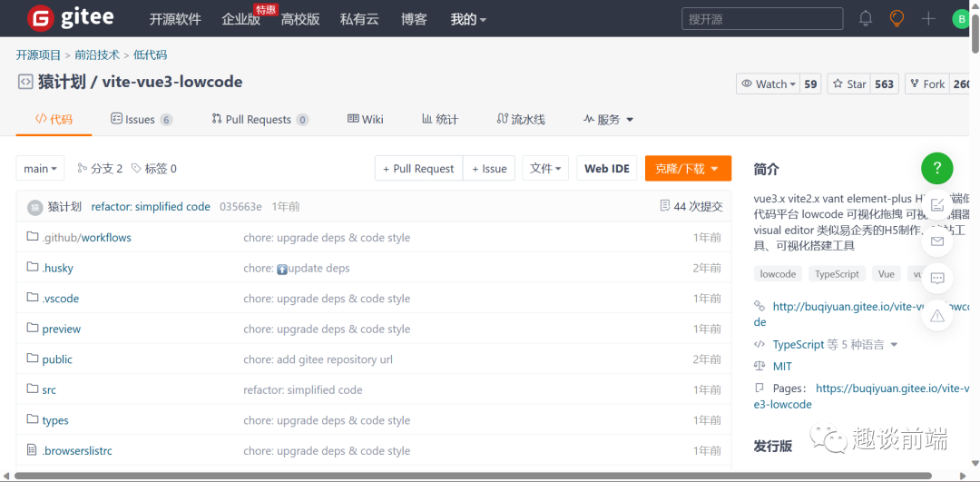Click the floating warning triangle icon
Screen dimensions: 980x482
coord(936,316)
